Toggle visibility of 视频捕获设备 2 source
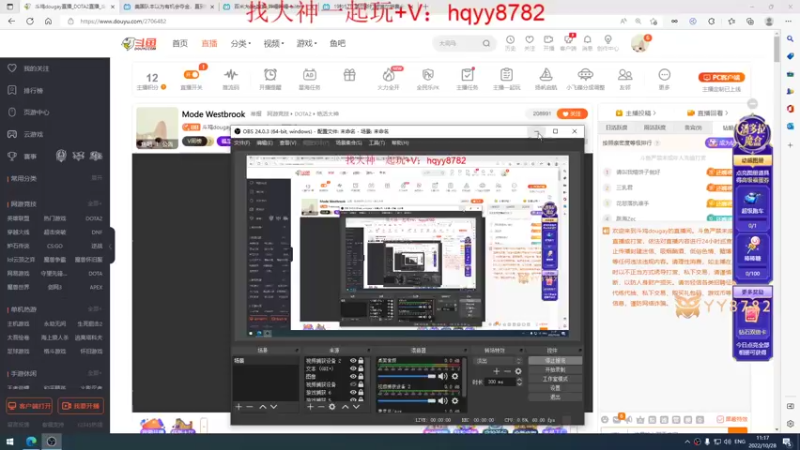800x450 pixels. pyautogui.click(x=353, y=361)
